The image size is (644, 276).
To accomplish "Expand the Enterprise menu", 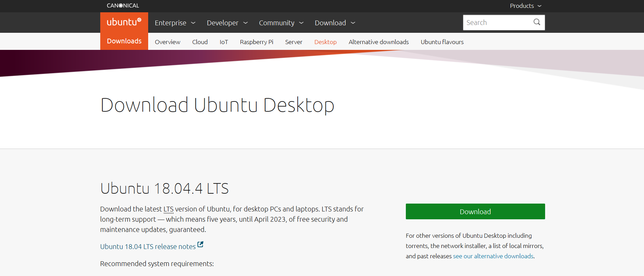I will tap(175, 23).
